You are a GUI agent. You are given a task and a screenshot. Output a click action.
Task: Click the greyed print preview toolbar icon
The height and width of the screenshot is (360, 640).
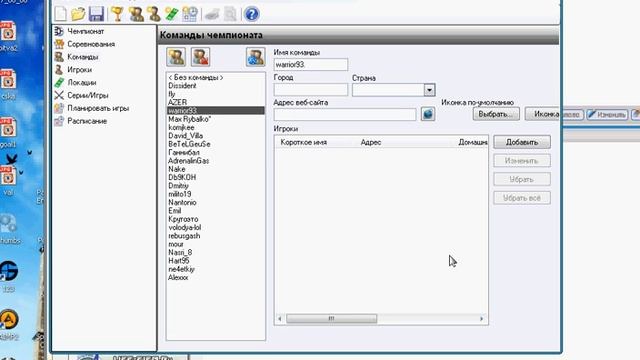(231, 14)
